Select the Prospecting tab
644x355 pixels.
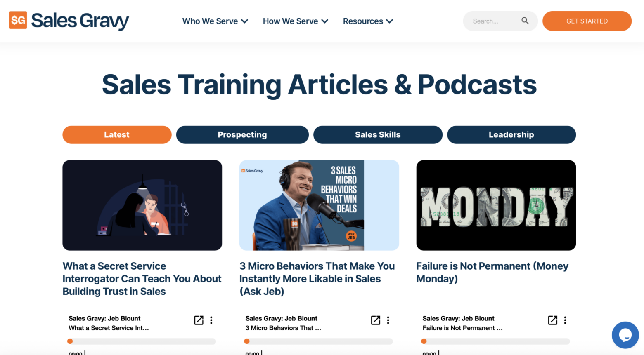pos(242,135)
